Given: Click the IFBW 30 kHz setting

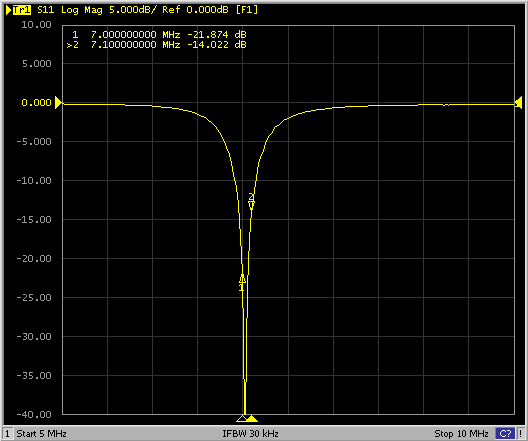Looking at the screenshot, I should tap(250, 434).
